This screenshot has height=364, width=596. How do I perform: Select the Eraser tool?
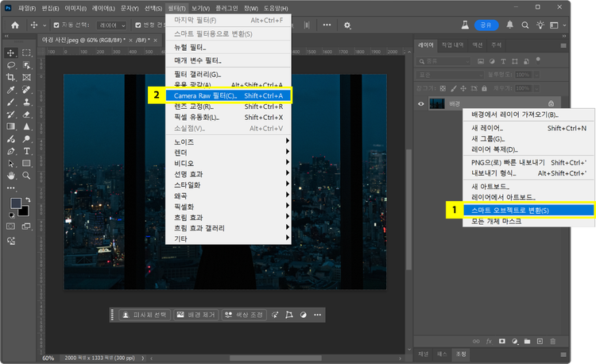point(26,114)
